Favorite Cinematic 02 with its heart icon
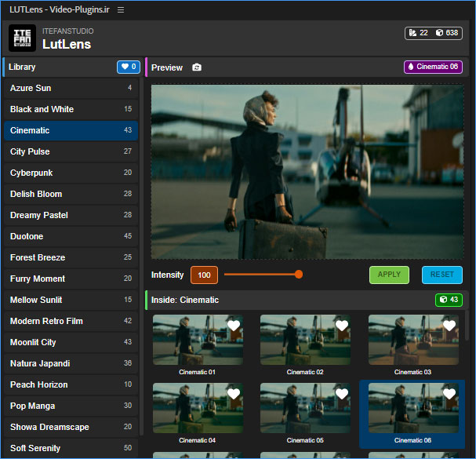This screenshot has width=476, height=459. click(342, 326)
